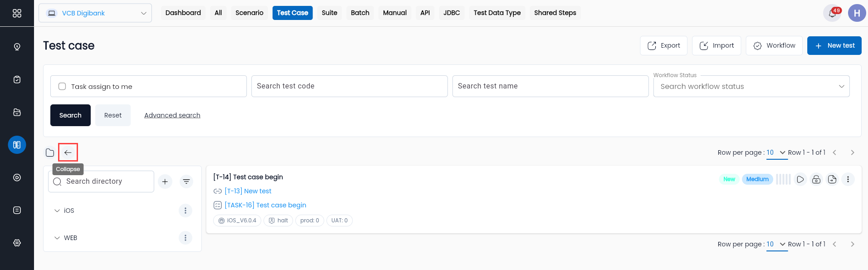Open the settings gear in left sidebar

pyautogui.click(x=17, y=243)
